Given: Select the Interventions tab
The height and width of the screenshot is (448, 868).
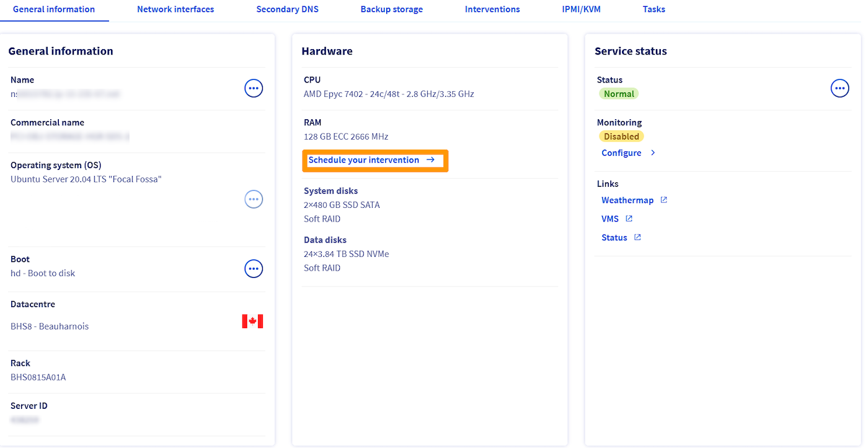Looking at the screenshot, I should [x=492, y=9].
